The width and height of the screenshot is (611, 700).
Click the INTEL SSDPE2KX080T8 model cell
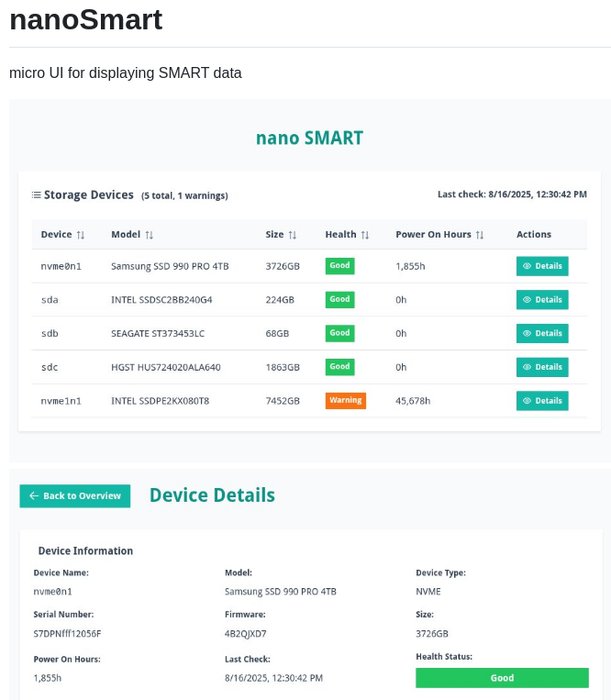162,401
